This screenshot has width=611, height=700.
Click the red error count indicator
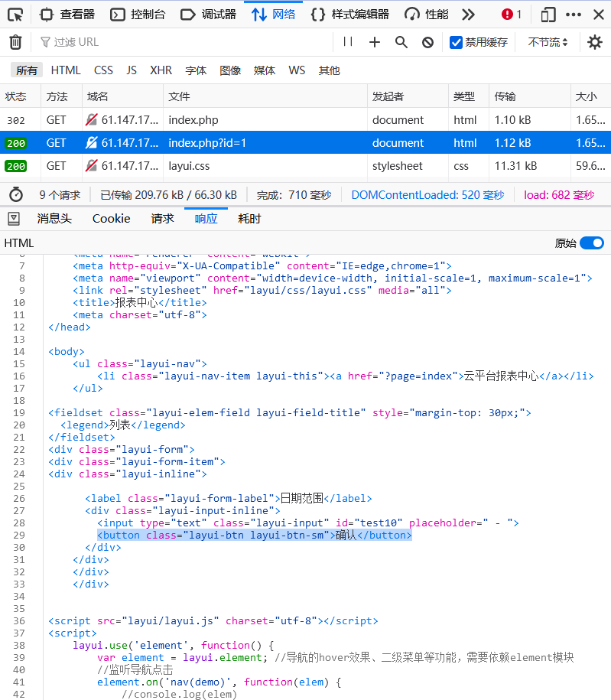(x=512, y=15)
